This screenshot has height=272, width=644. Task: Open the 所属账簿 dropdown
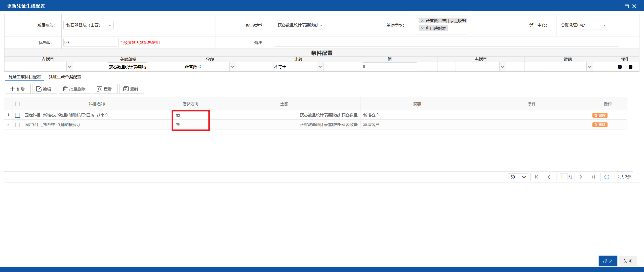[x=89, y=25]
